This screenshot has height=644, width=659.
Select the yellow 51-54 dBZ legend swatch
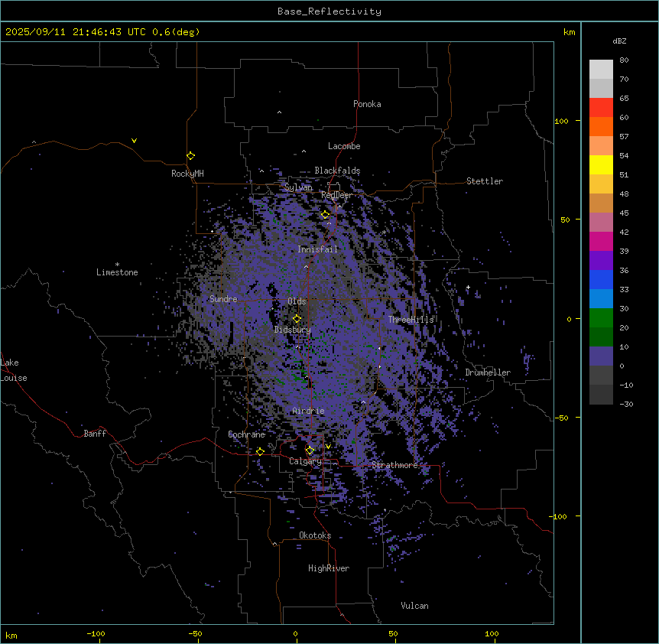click(601, 164)
